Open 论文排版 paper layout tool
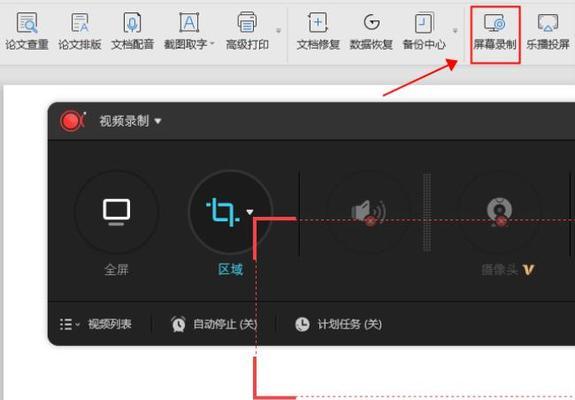The width and height of the screenshot is (575, 400). pos(80,31)
